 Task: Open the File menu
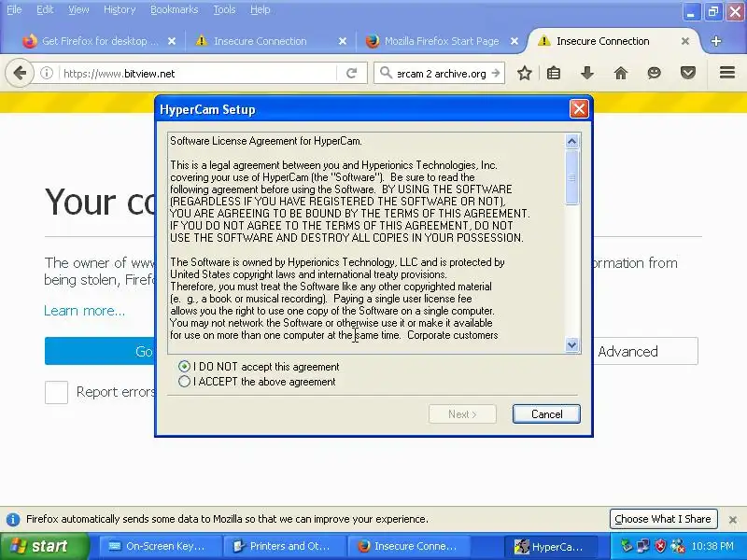click(x=14, y=9)
